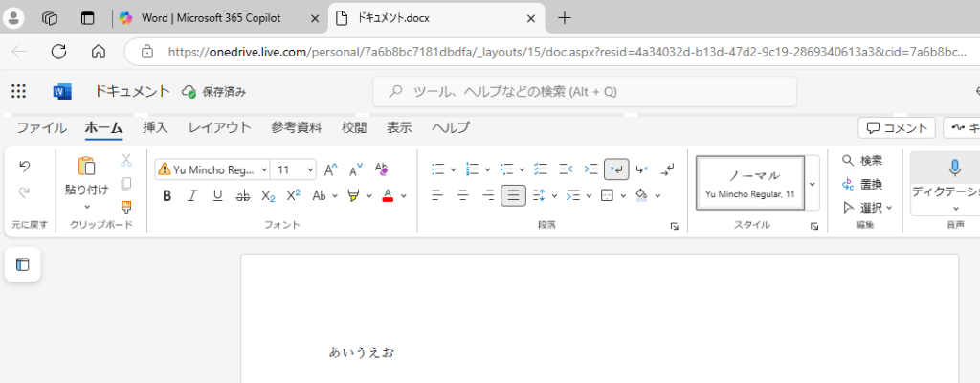Click the red font color swatch
Screen dimensions: 980x383
(388, 195)
